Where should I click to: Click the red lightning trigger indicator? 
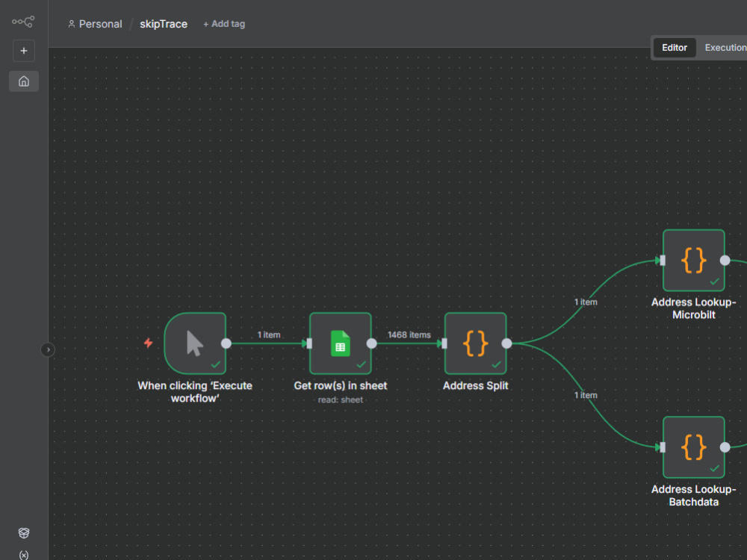tap(148, 343)
